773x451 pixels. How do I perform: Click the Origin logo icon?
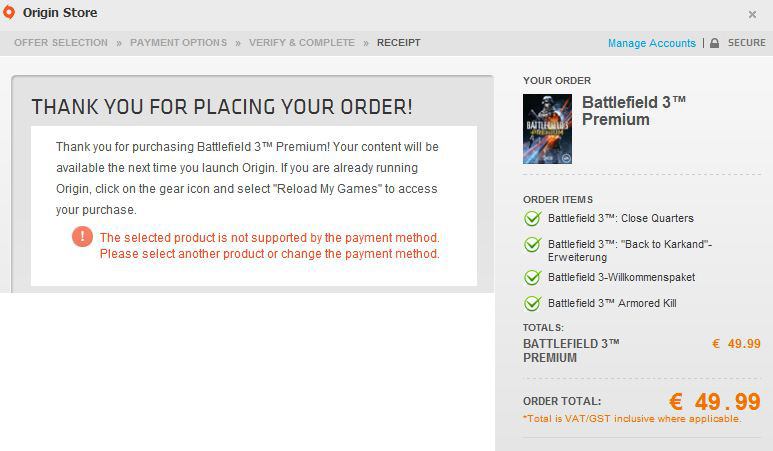click(x=9, y=12)
